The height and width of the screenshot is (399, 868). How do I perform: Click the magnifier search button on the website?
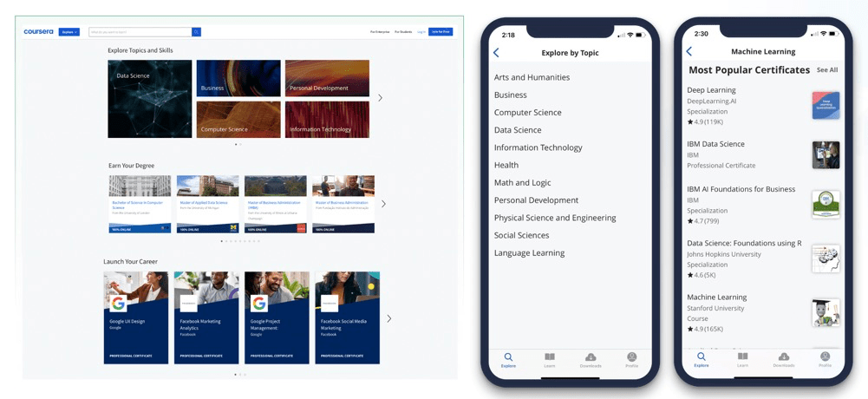pos(197,32)
